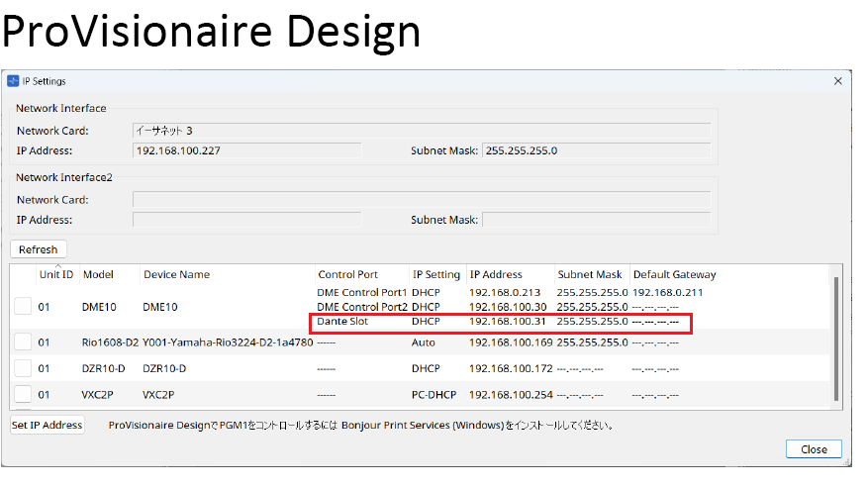Image resolution: width=868 pixels, height=488 pixels.
Task: Click the Subnet Mask field 255.255.255.0
Action: pyautogui.click(x=596, y=150)
